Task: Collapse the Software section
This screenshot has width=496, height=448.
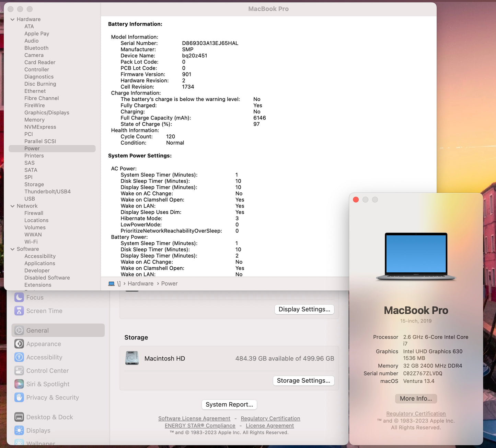Action: [x=13, y=249]
